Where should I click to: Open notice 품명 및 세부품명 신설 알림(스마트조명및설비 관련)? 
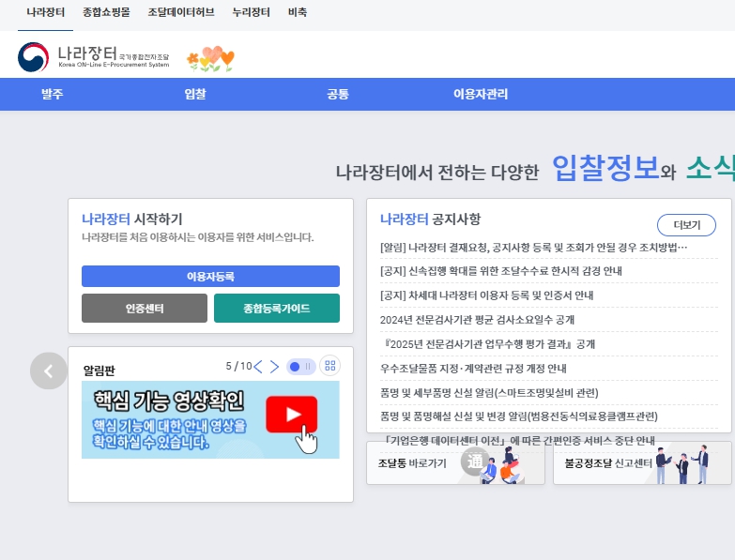click(x=489, y=393)
